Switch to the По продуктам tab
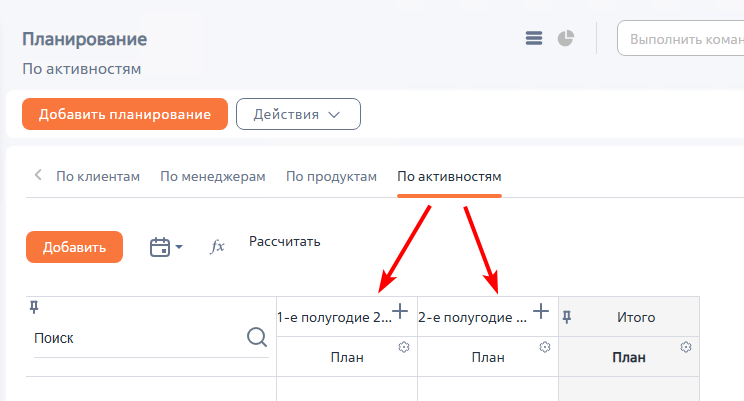 point(331,177)
